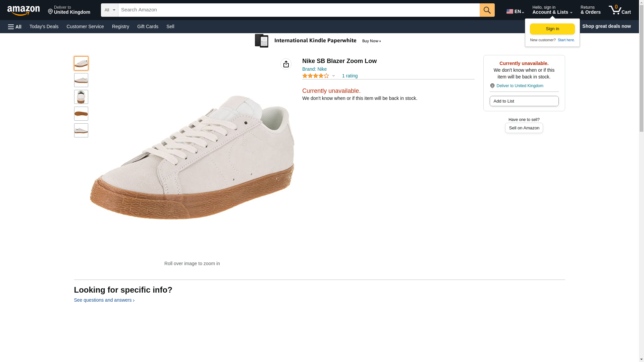Click the International Kindle Paperwhite banner
Screen dimensions: 644x362
point(318,41)
